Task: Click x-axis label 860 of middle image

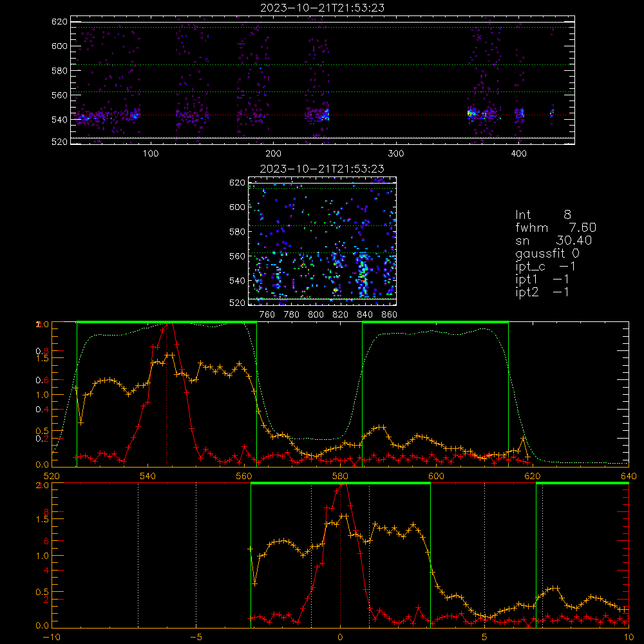Action: 390,315
